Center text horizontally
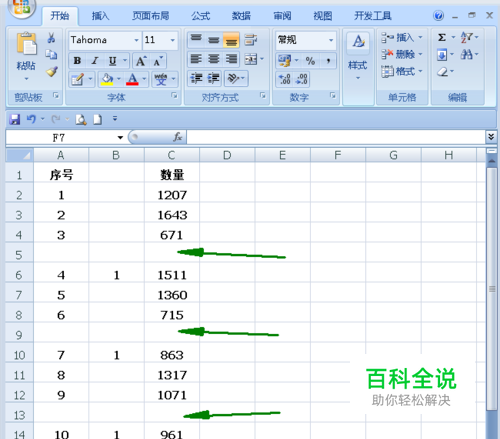Viewport: 500px width, 439px height. click(214, 59)
